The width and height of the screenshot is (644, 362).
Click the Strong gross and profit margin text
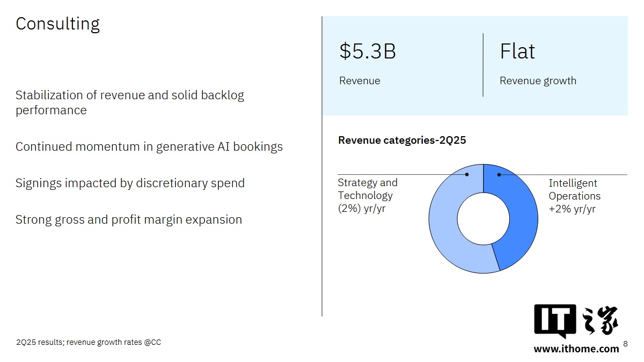(128, 219)
